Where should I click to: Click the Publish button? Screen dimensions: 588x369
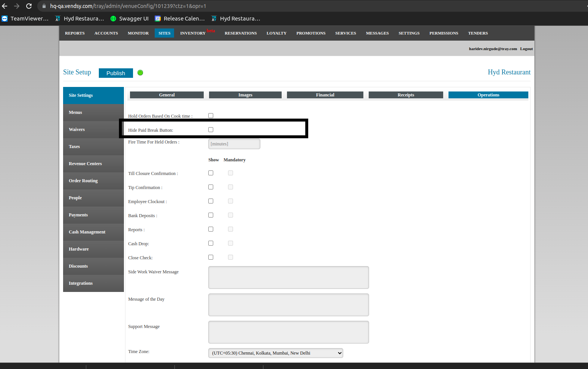(x=116, y=73)
